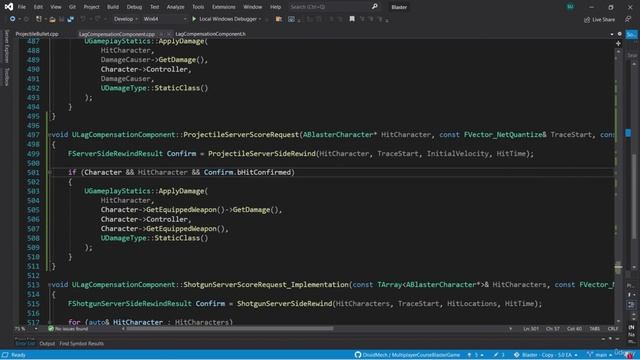640x360 pixels.
Task: Click the green start debugging arrow
Action: click(194, 19)
